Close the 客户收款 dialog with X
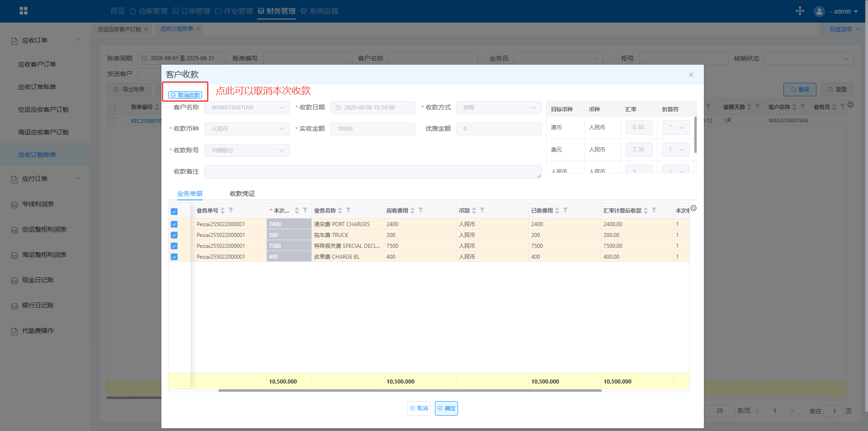This screenshot has height=431, width=868. 691,75
